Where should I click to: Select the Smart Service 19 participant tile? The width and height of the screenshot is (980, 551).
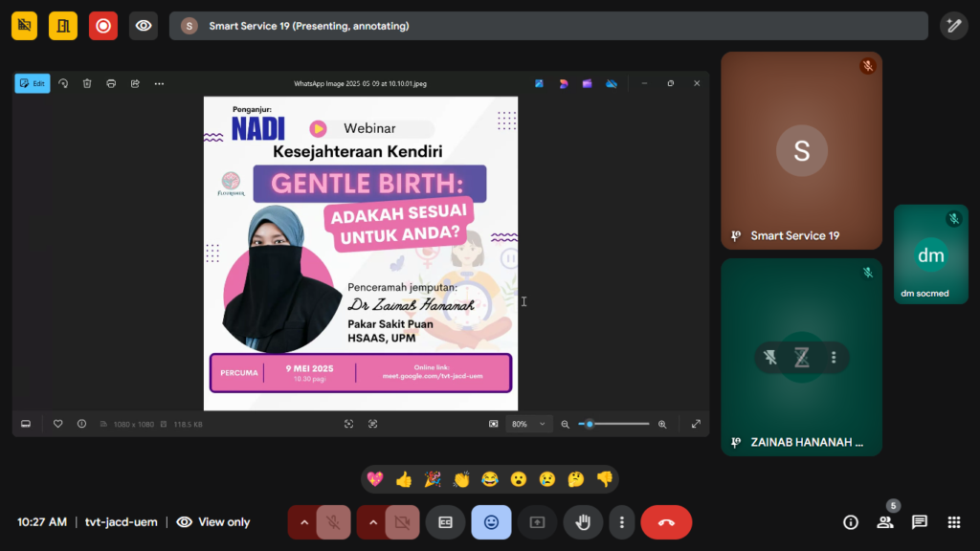pyautogui.click(x=801, y=150)
